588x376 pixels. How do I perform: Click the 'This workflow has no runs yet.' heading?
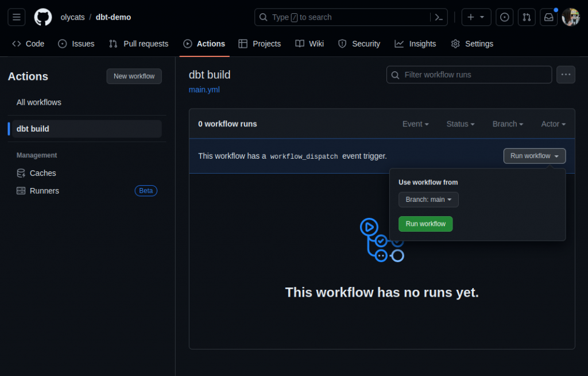(x=382, y=292)
